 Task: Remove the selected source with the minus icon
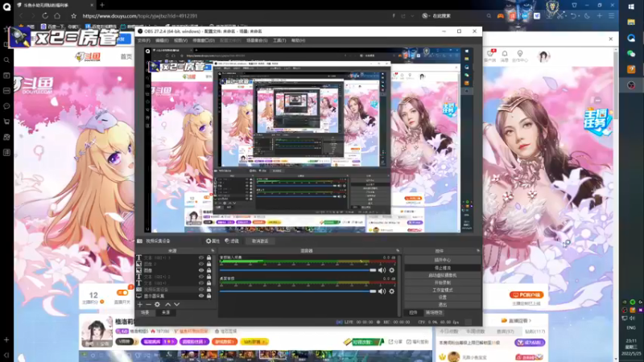[148, 305]
